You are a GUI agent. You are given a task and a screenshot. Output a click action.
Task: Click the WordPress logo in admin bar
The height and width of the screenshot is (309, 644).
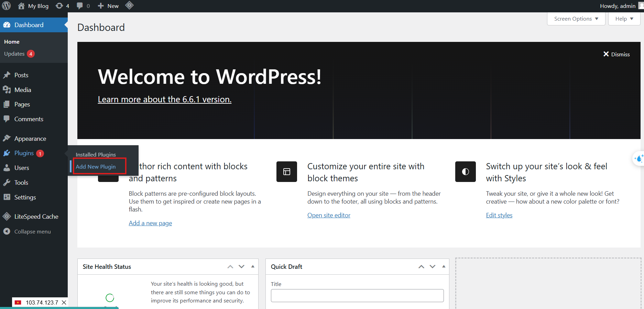pos(7,6)
